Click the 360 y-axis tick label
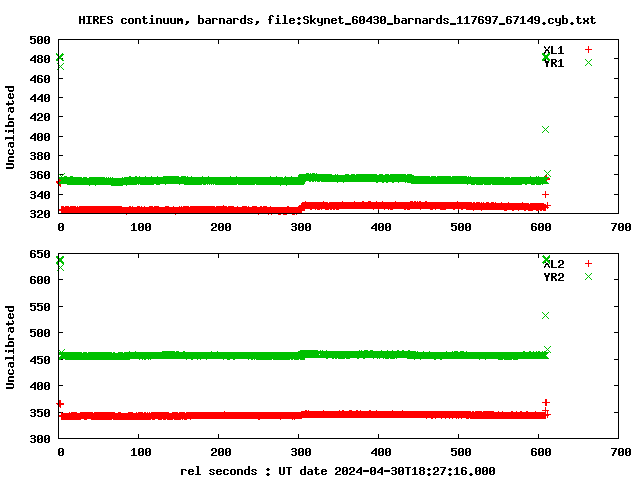The height and width of the screenshot is (480, 640). 40,175
